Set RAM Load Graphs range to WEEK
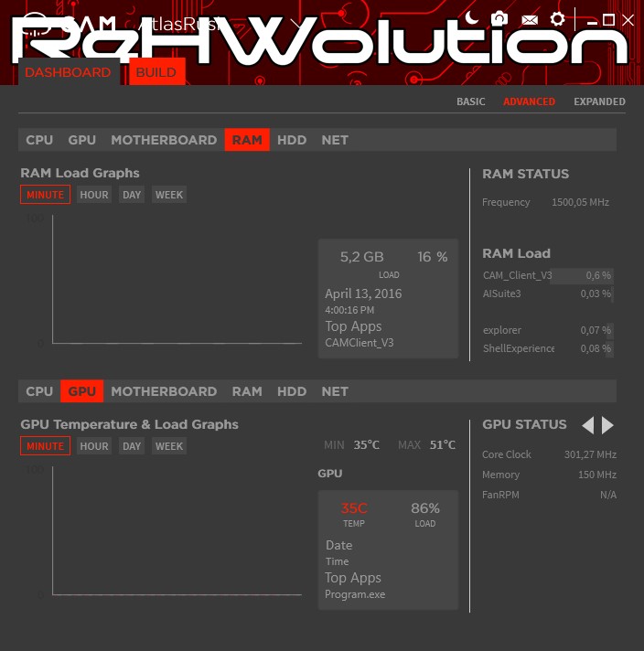644x651 pixels. (x=169, y=195)
